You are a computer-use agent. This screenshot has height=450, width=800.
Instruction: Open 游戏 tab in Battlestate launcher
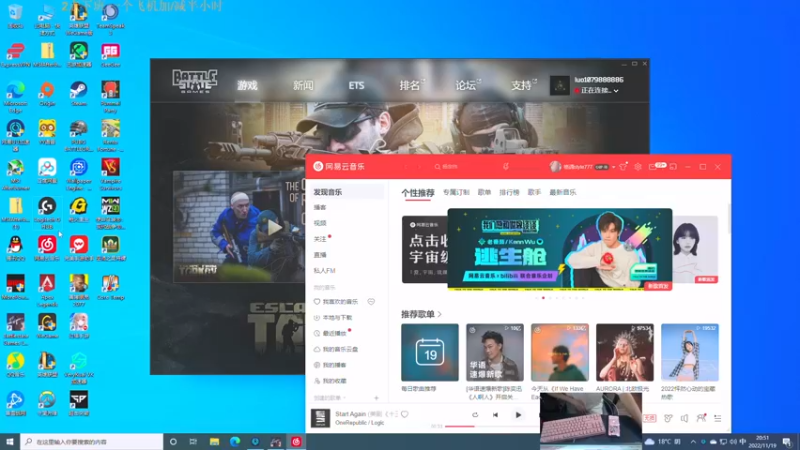pyautogui.click(x=247, y=86)
